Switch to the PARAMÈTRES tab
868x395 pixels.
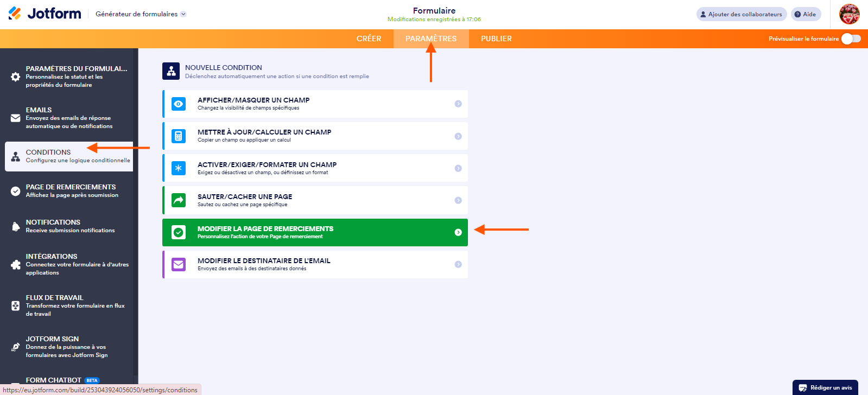click(x=431, y=39)
